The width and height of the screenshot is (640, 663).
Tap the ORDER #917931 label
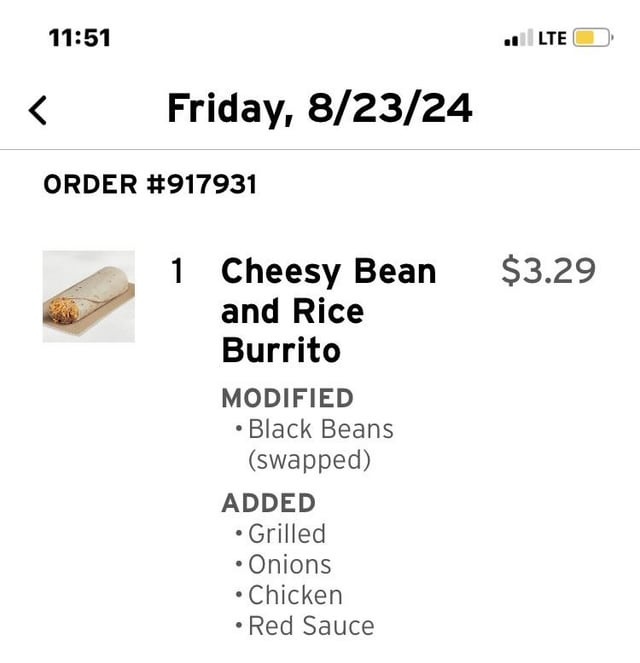(150, 185)
